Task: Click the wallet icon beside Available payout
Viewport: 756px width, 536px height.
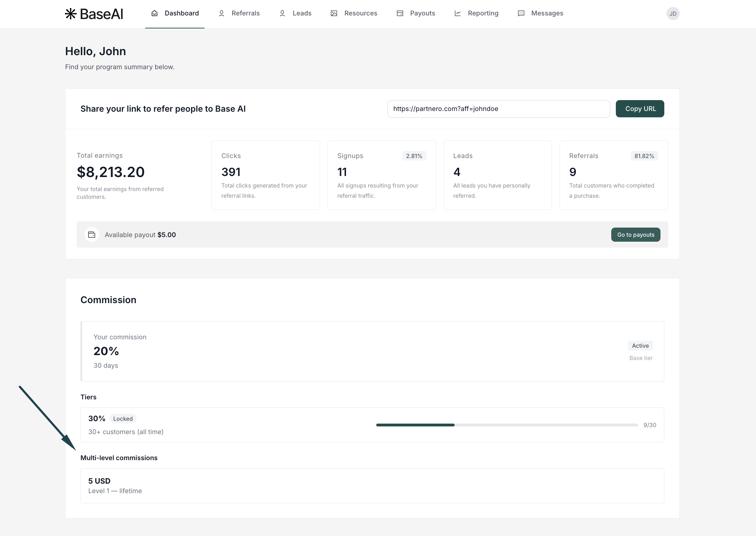Action: [x=92, y=235]
